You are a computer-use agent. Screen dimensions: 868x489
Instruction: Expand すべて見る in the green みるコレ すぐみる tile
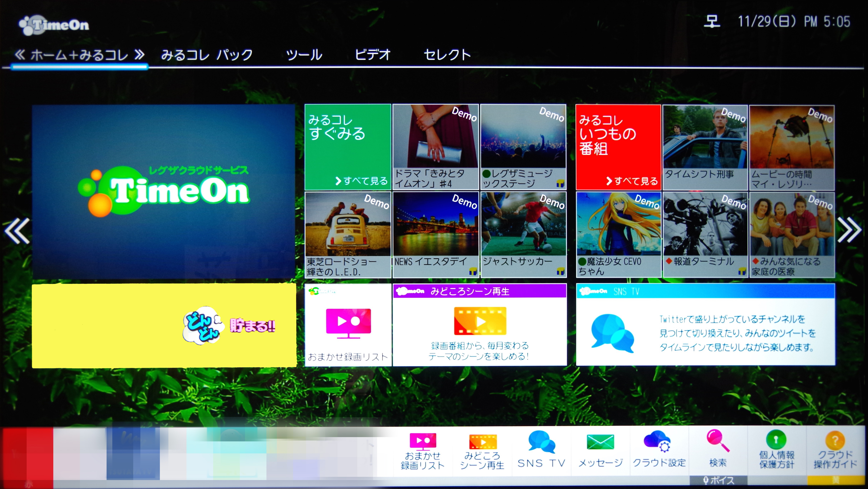click(362, 181)
